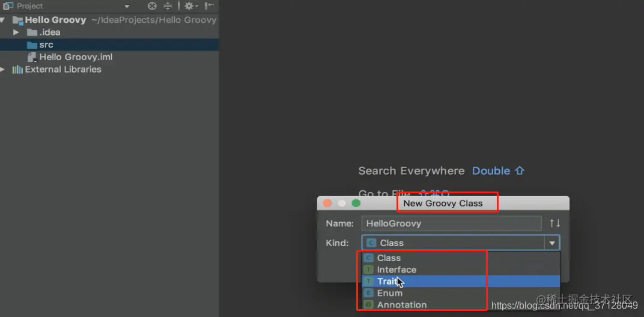Collapse the Hello Groovy project root arrow
The image size is (644, 317).
point(2,20)
